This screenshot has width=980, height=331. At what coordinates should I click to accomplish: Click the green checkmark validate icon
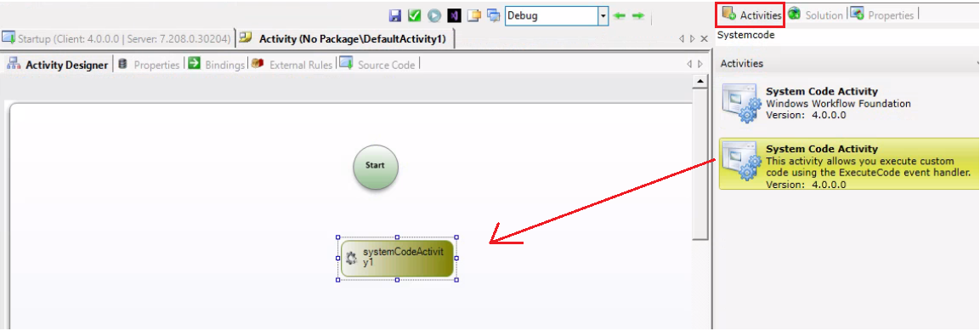coord(415,15)
